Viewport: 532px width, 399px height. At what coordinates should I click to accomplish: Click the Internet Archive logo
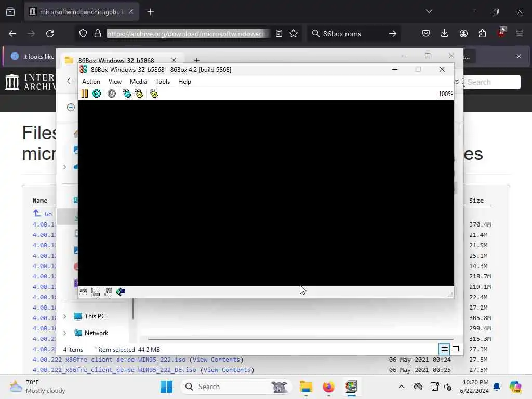point(30,82)
